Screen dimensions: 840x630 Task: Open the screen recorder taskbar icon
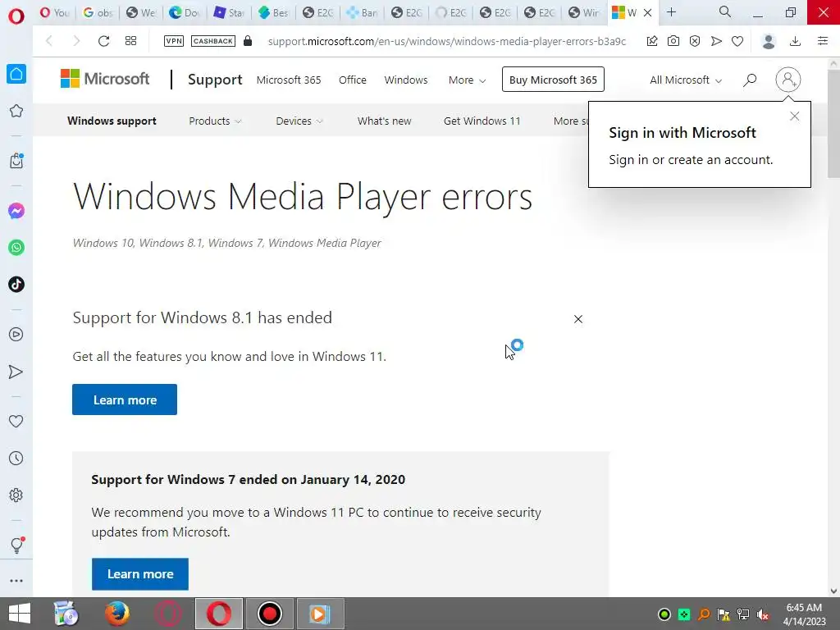pyautogui.click(x=269, y=614)
